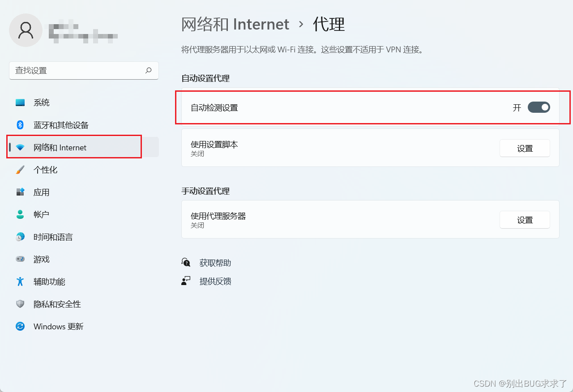This screenshot has width=573, height=392.
Task: Click the 手动设置代理 section heading
Action: (x=205, y=191)
